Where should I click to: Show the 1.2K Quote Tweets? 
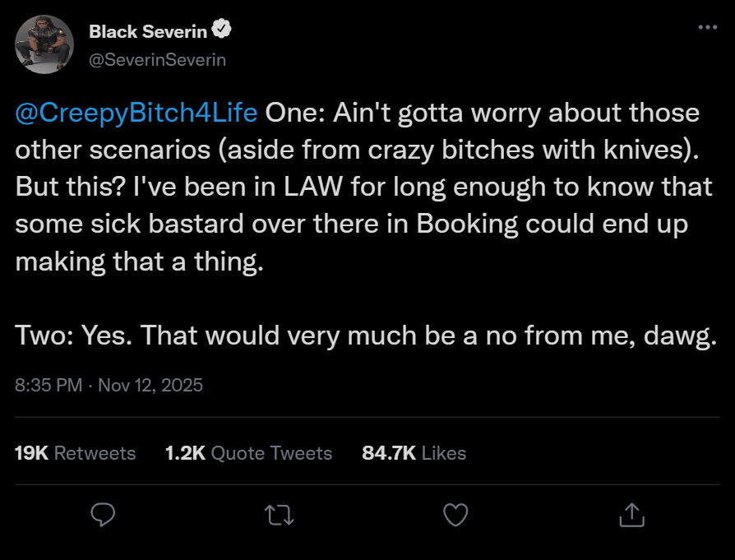click(x=248, y=453)
